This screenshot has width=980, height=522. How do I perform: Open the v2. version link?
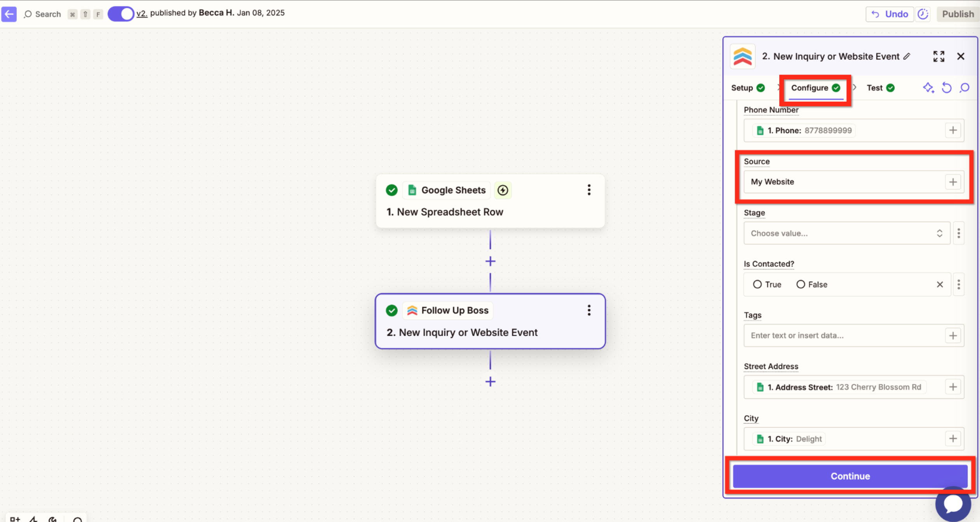142,13
